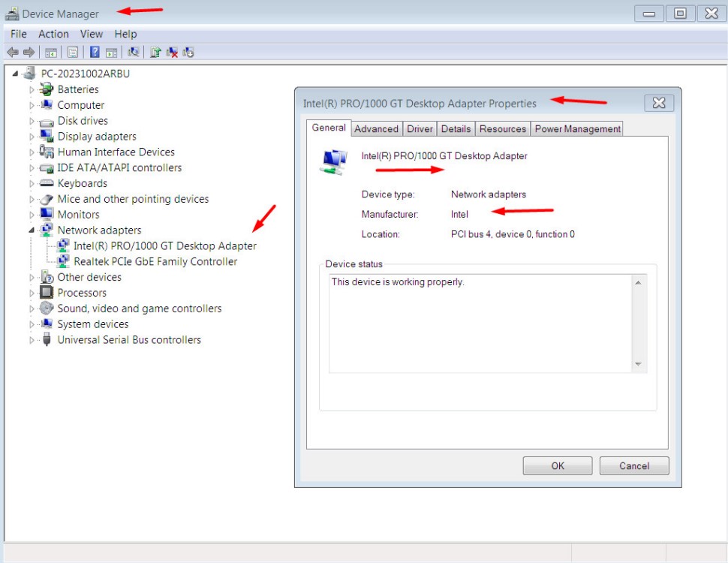Click Device status scrollbar up arrow
The width and height of the screenshot is (728, 563).
[639, 282]
